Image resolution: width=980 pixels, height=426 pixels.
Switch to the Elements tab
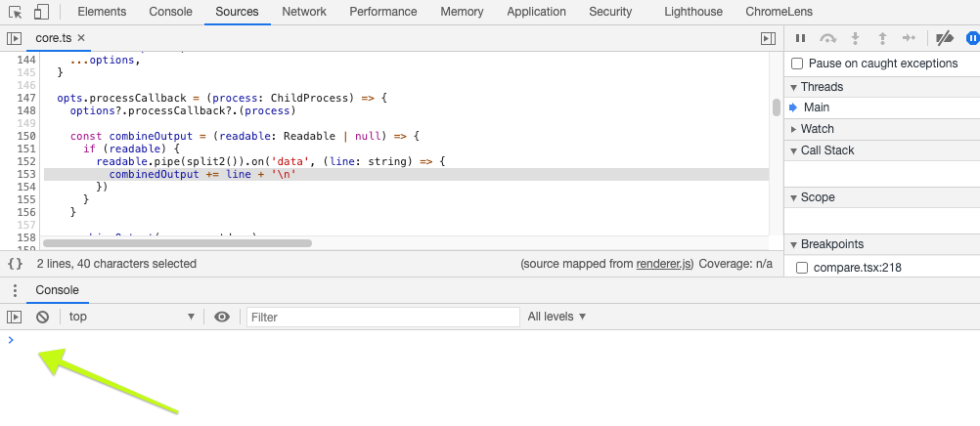click(x=102, y=12)
